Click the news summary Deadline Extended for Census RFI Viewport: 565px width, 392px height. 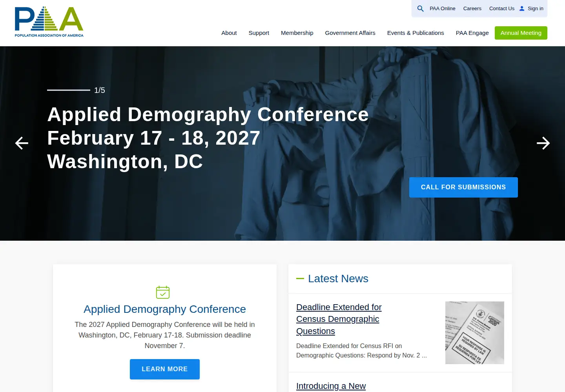[361, 351]
